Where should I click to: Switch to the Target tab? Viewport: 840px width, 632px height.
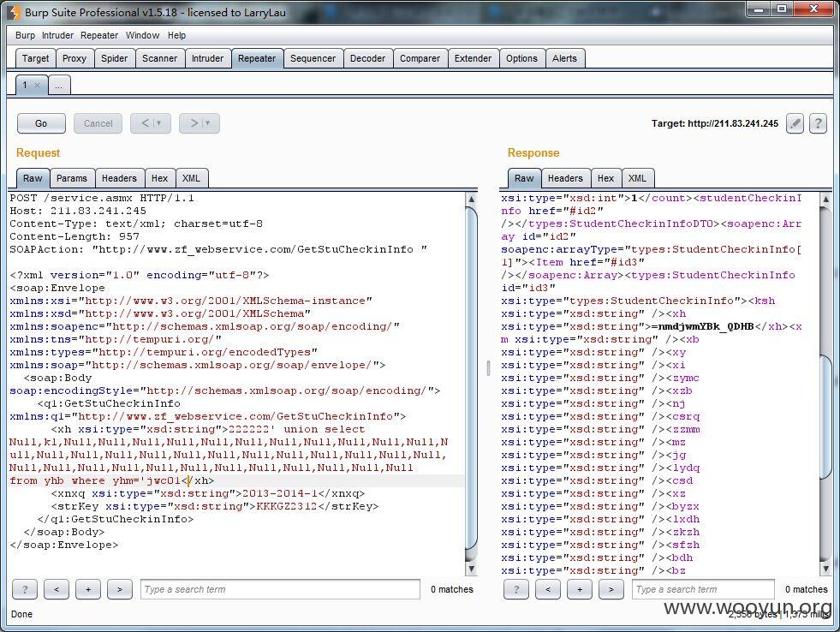click(35, 58)
